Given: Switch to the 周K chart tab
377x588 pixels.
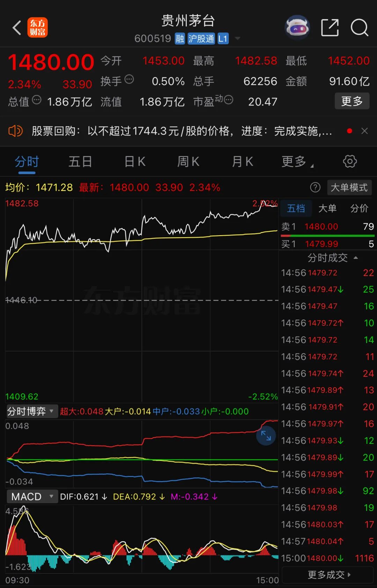Looking at the screenshot, I should [188, 162].
